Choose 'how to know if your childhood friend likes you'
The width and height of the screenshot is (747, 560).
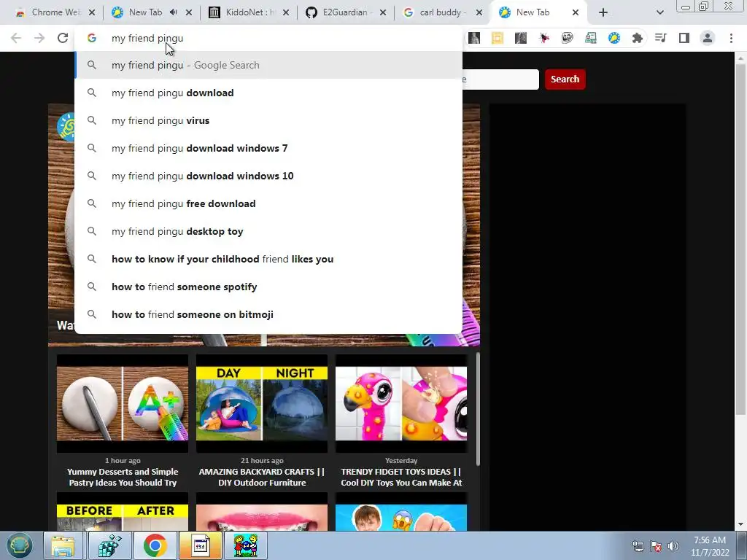268,259
